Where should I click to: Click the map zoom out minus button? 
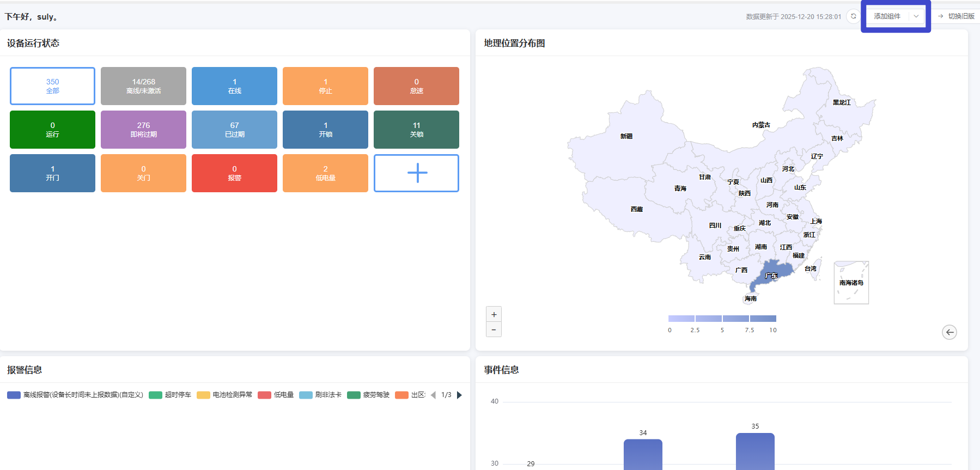pos(494,329)
